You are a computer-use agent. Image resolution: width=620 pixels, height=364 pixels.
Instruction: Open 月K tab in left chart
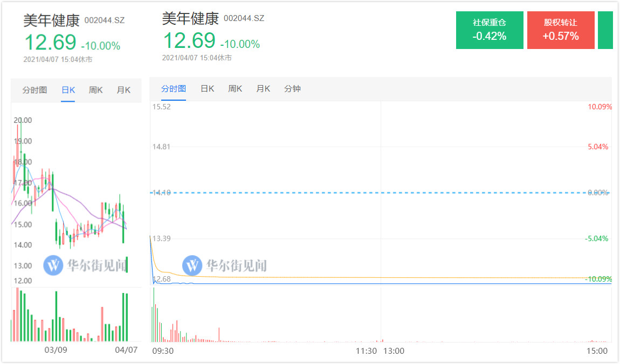[123, 90]
